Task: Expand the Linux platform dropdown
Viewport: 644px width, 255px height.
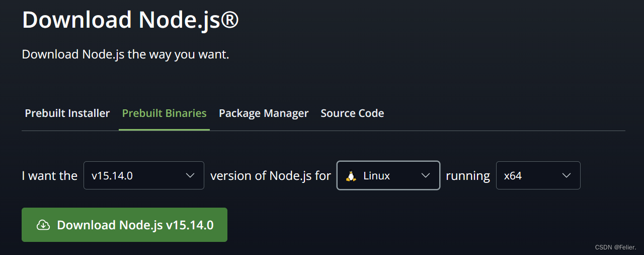Action: [388, 175]
